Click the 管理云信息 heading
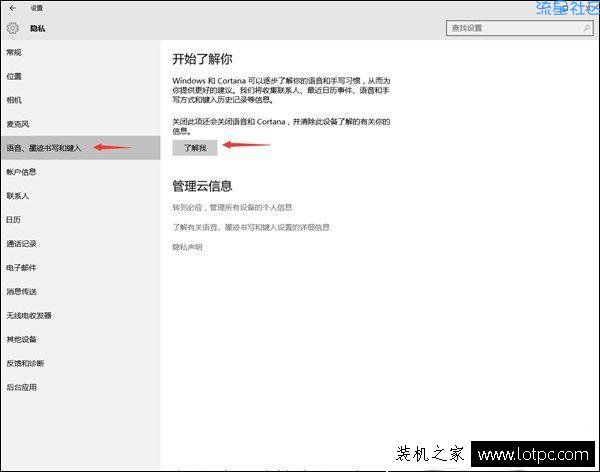This screenshot has width=600, height=472. (202, 186)
